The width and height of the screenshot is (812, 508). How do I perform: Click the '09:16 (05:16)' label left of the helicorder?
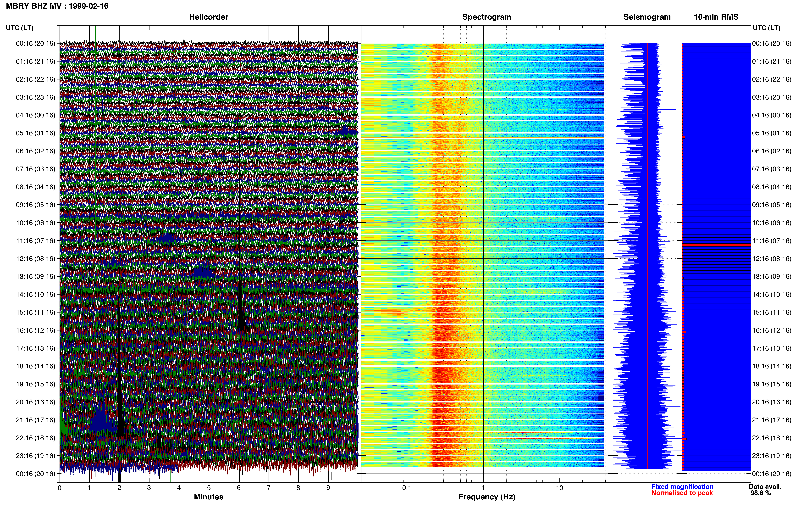click(36, 205)
